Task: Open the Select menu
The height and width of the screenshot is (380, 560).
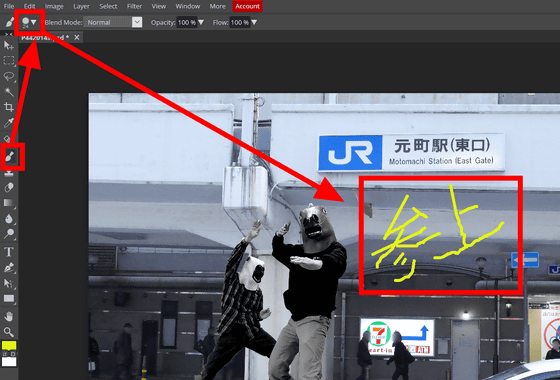Action: click(108, 6)
